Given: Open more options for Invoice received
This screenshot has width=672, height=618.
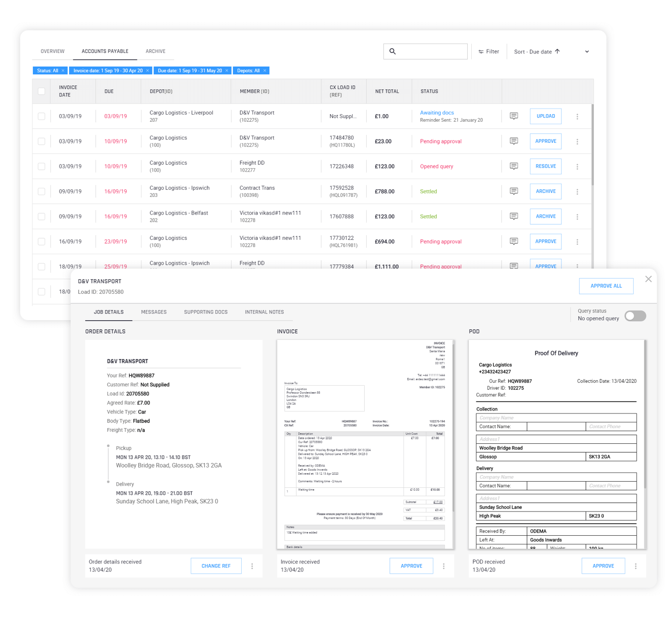Looking at the screenshot, I should tap(444, 566).
